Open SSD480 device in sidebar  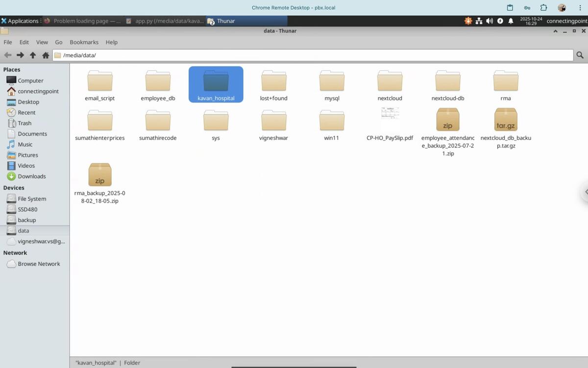click(27, 210)
